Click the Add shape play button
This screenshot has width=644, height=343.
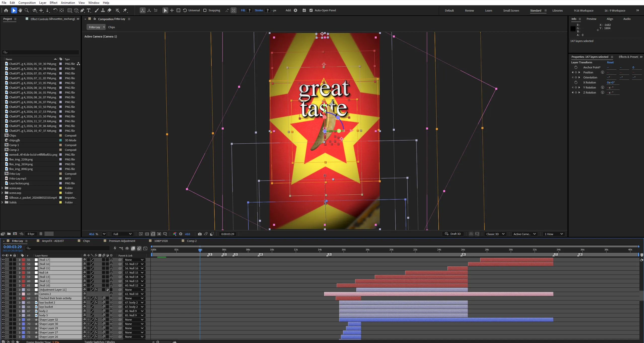pyautogui.click(x=295, y=10)
